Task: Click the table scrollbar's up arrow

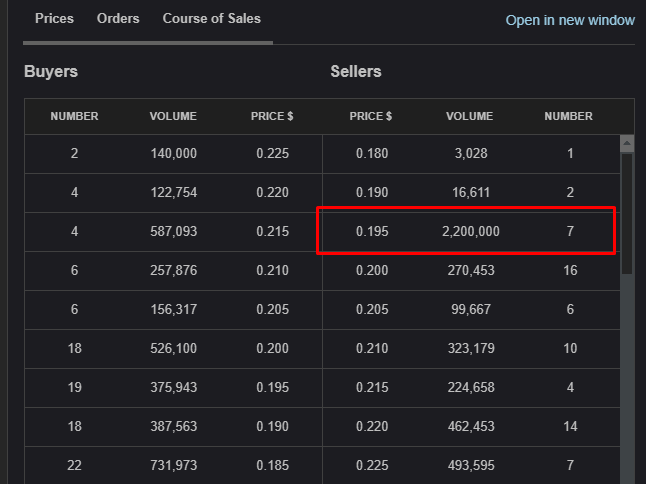Action: (x=627, y=143)
